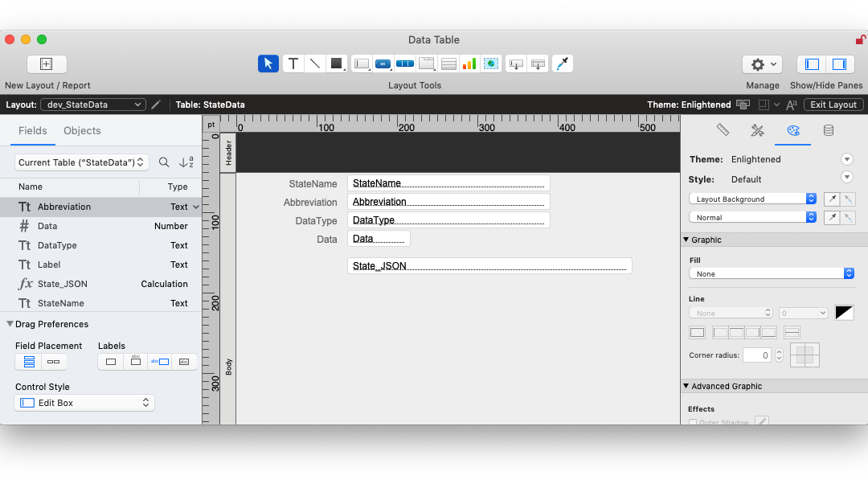Collapse the Graphic section
Viewport: 868px width, 484px height.
pos(686,240)
